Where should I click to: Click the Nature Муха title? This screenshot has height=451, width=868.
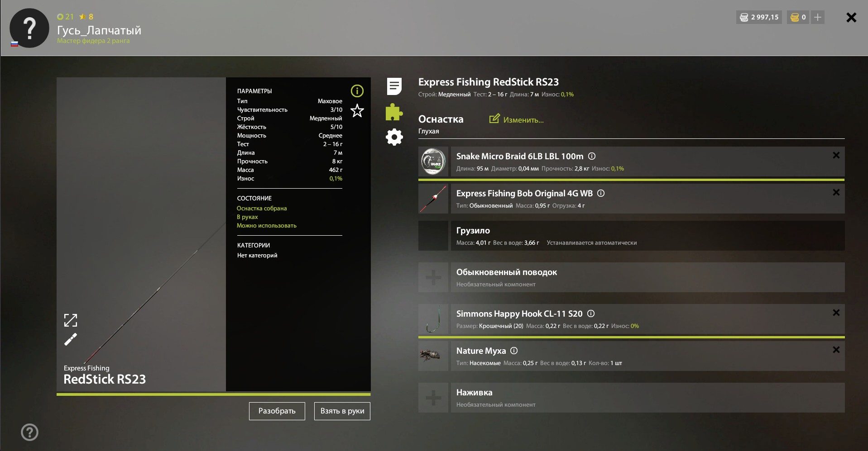point(481,351)
